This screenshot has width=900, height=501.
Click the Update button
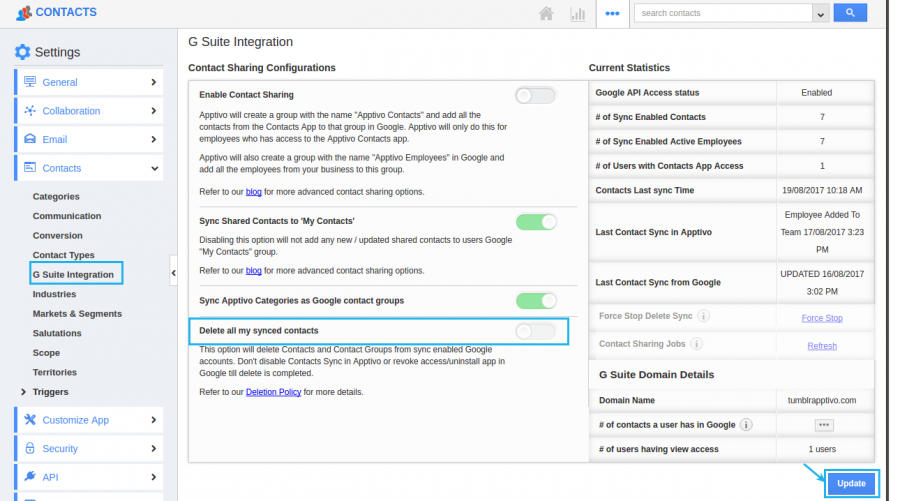tap(851, 483)
